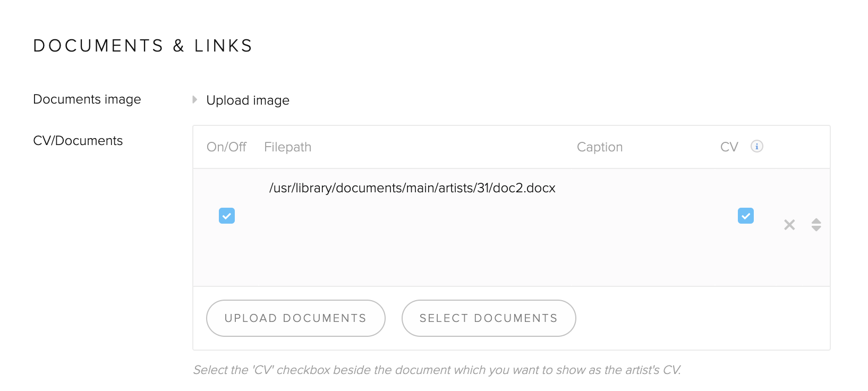Image resolution: width=868 pixels, height=391 pixels.
Task: Expand the Upload image disclosure triangle
Action: (195, 99)
